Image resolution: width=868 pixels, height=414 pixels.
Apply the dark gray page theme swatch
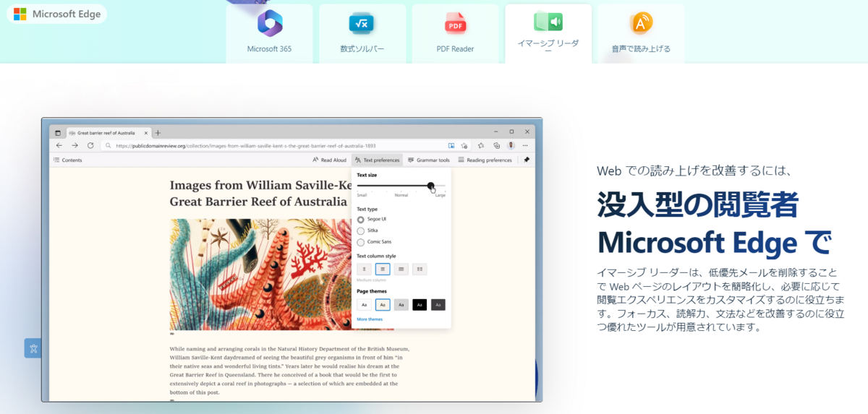point(438,305)
